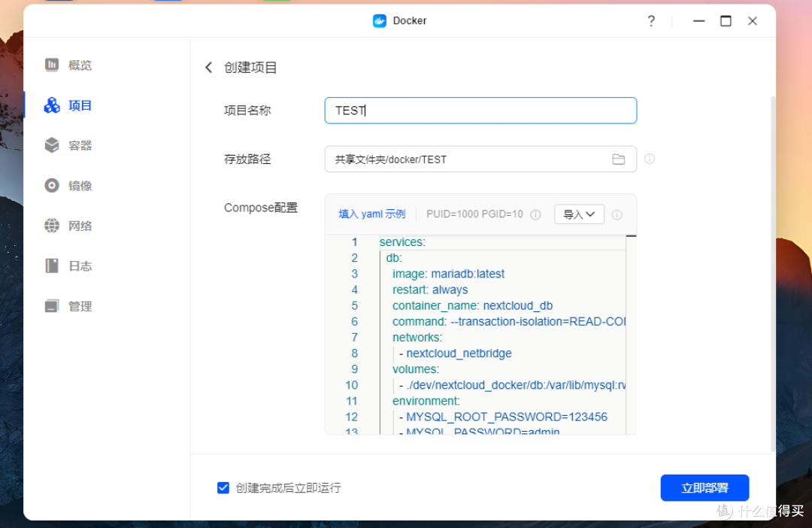Switch to 项目 menu item
This screenshot has height=528, width=812.
point(80,105)
